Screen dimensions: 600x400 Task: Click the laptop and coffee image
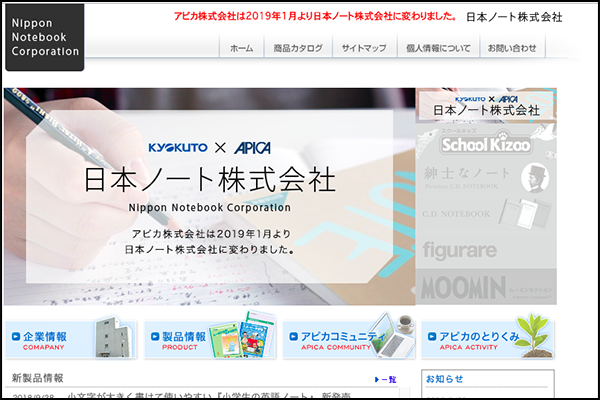pyautogui.click(x=392, y=335)
